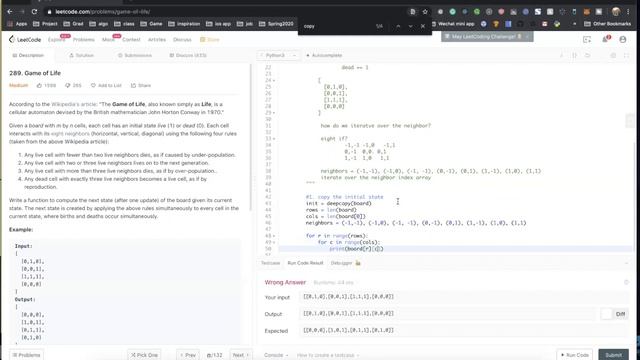Dismiss the May LeetCoding Challenge banner
The height and width of the screenshot is (360, 640).
[527, 37]
